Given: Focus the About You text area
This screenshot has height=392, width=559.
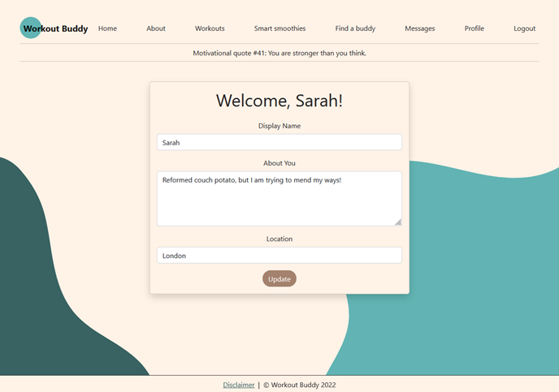Looking at the screenshot, I should (x=279, y=199).
